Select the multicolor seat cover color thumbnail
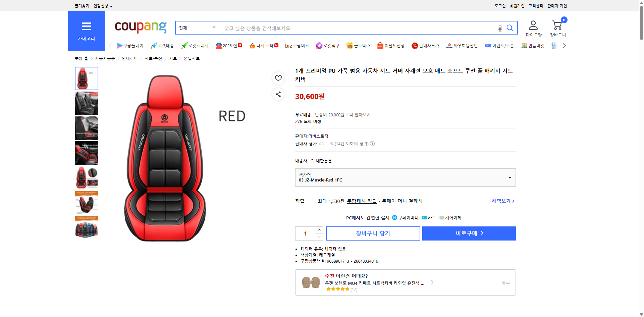Viewport: 644px width, 317px height. click(x=86, y=227)
